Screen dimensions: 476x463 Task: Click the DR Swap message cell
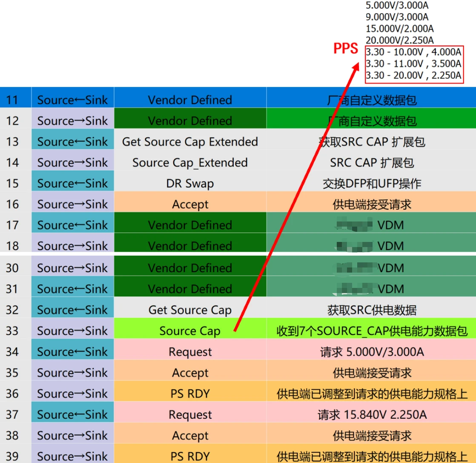click(190, 184)
